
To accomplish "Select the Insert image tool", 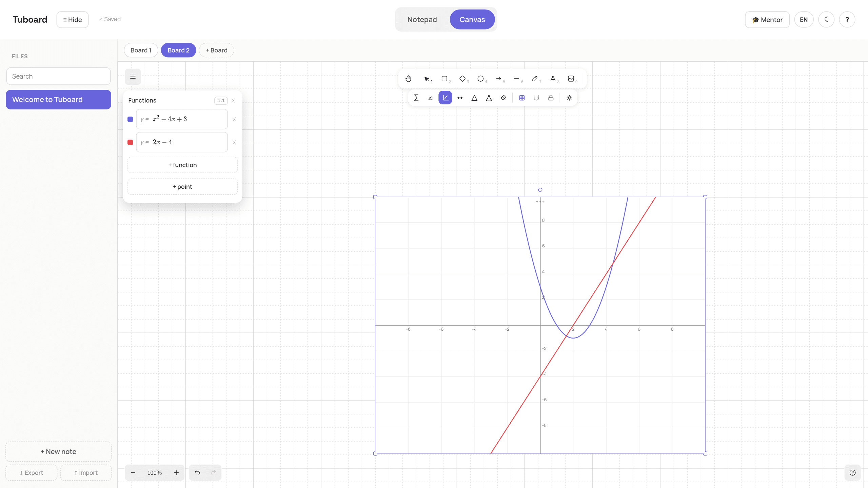I will 571,79.
